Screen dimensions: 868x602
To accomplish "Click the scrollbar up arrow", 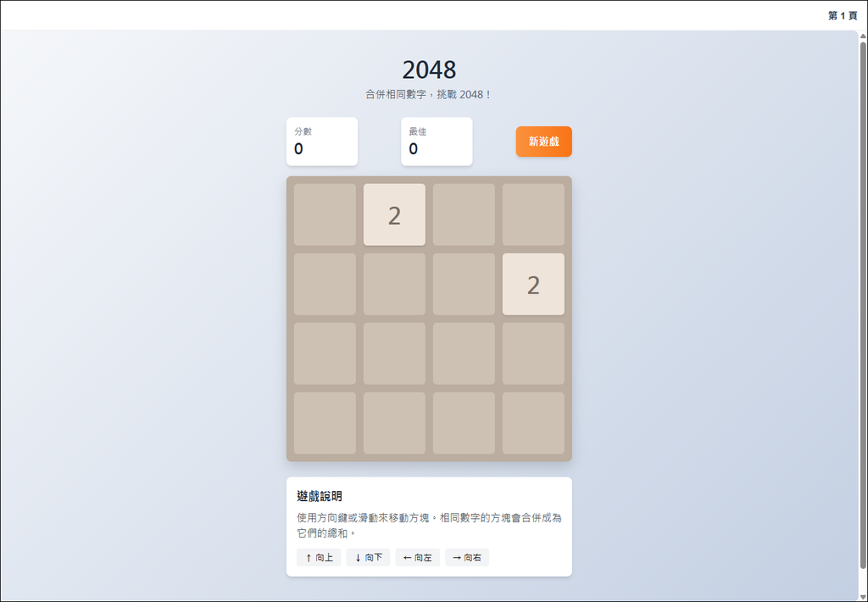I will pos(862,36).
